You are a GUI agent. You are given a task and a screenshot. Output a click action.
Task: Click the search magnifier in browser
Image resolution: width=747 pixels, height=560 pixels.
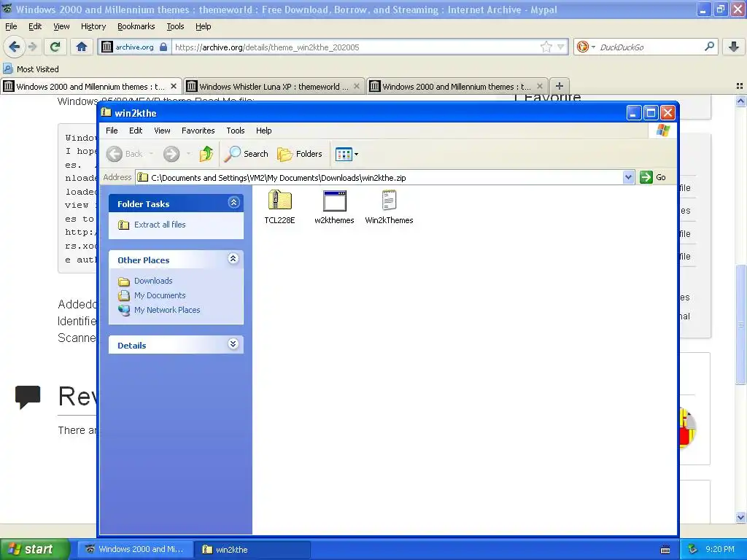pos(709,47)
